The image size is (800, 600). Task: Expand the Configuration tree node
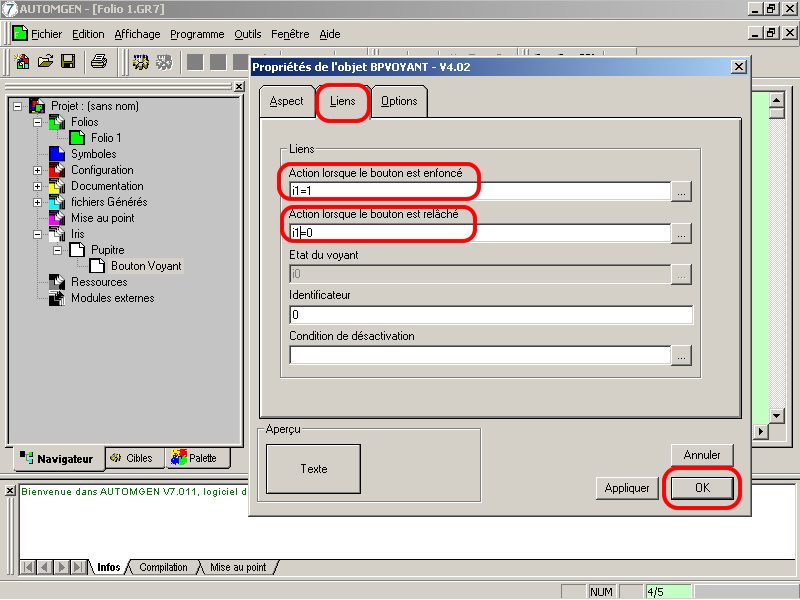pos(37,170)
